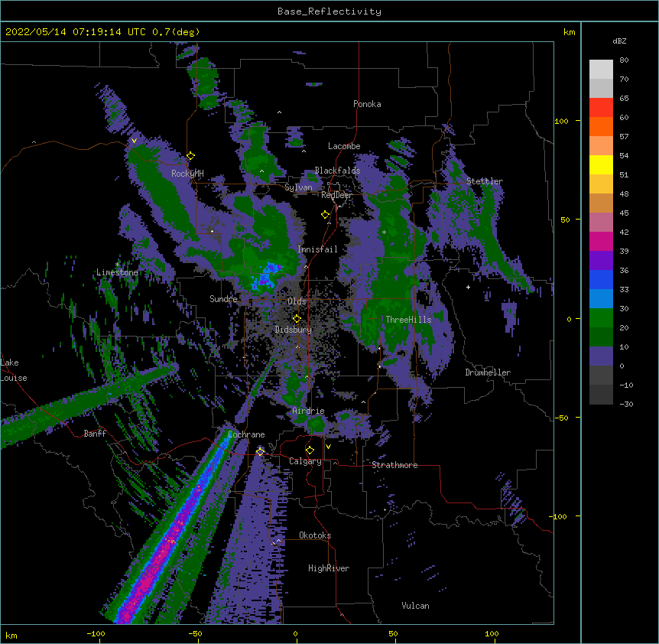Click the Didsbury city label
This screenshot has width=659, height=644.
294,330
